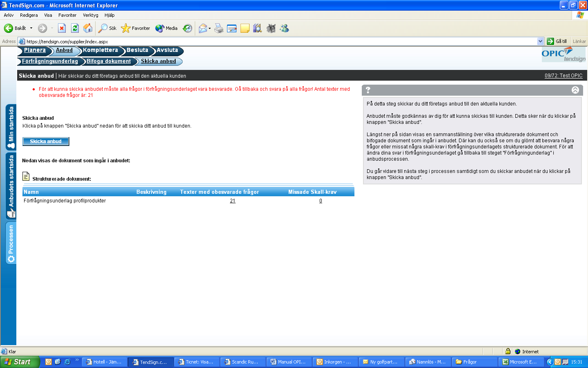The image size is (588, 368).
Task: Click the Forward navigation arrow
Action: point(42,28)
